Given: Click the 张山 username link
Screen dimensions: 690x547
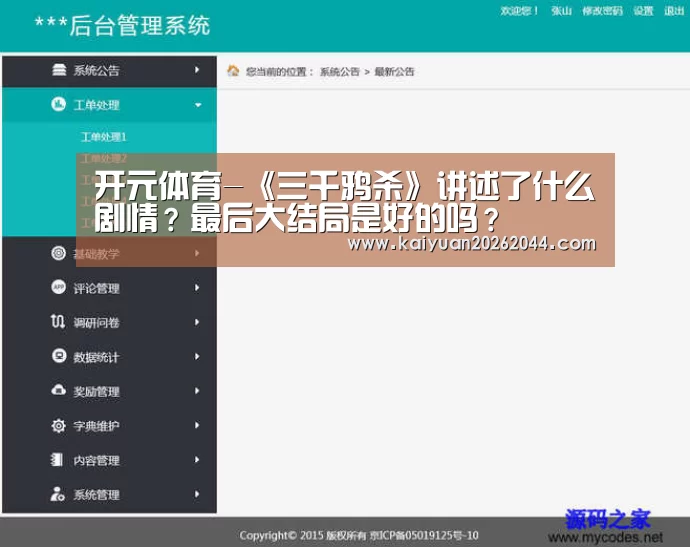Looking at the screenshot, I should tap(561, 11).
